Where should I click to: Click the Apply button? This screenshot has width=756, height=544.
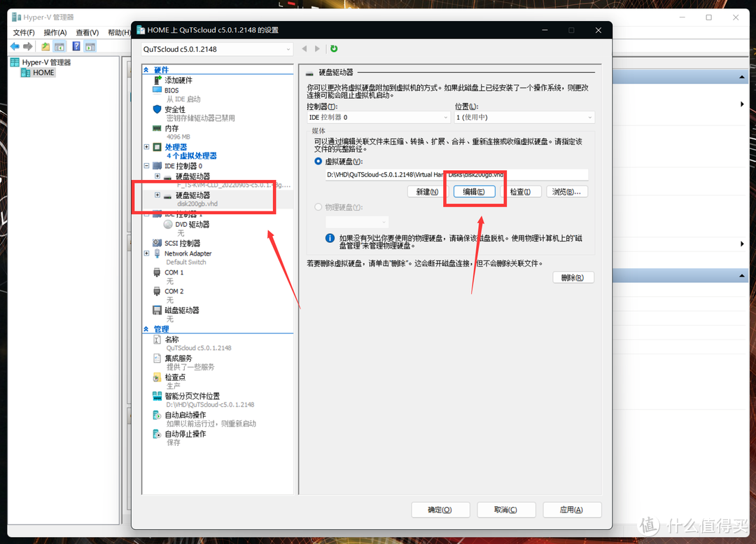pos(571,510)
